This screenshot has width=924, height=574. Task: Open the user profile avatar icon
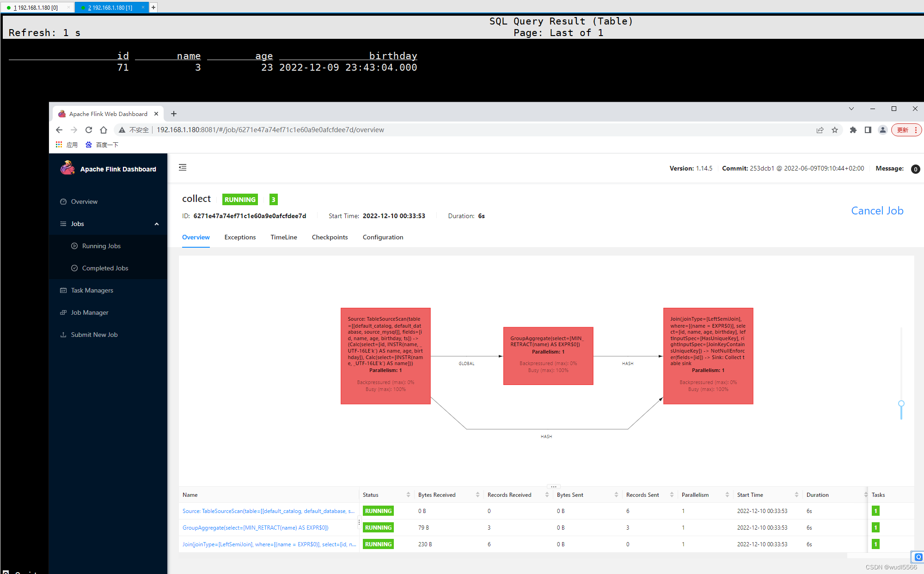point(882,130)
